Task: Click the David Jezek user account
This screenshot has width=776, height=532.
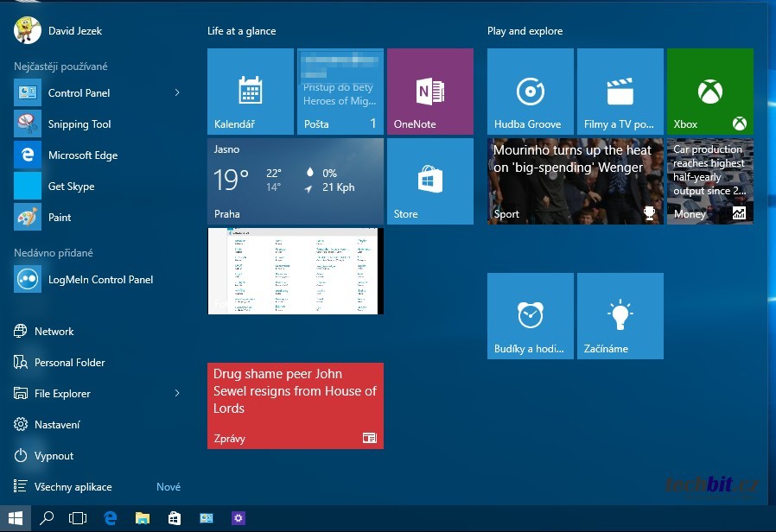Action: 74,31
